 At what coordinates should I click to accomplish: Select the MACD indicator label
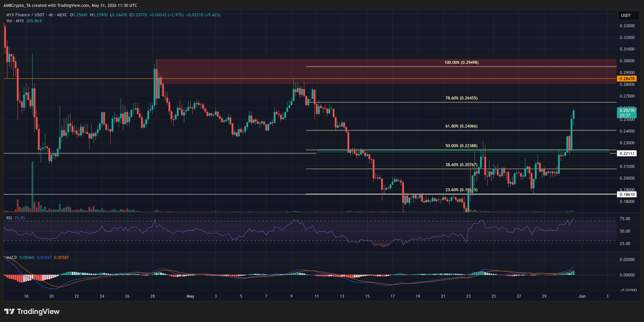click(12, 257)
